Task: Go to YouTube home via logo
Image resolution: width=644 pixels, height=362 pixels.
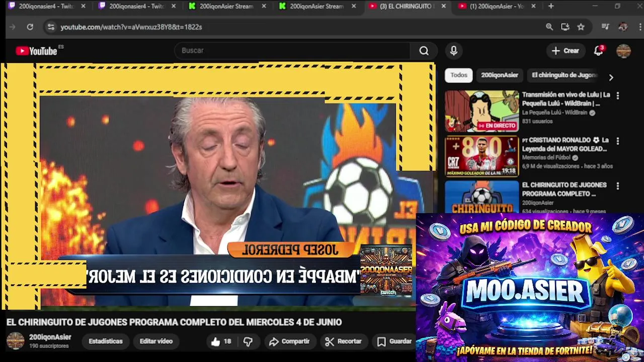Action: (x=36, y=51)
